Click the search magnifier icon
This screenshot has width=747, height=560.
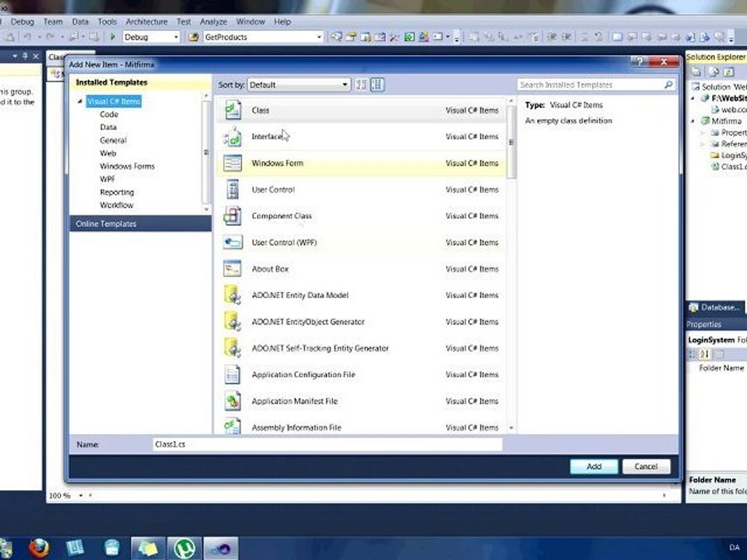(668, 84)
